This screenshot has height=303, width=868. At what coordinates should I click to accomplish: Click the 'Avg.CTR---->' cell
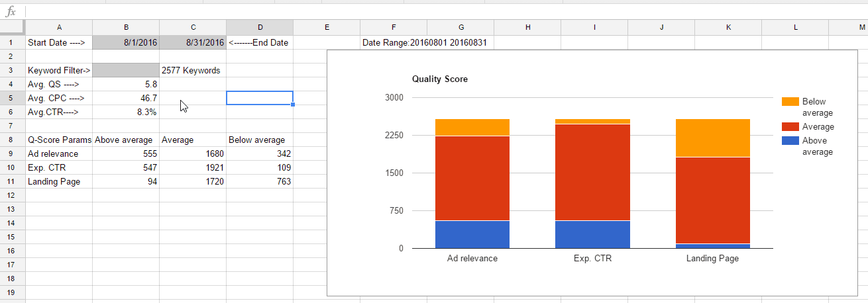[x=59, y=112]
